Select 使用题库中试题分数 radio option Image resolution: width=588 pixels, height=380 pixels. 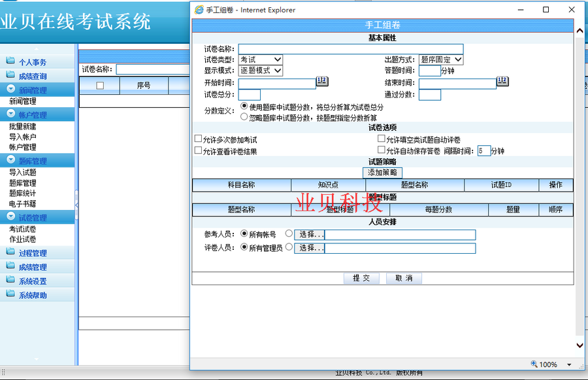point(244,106)
